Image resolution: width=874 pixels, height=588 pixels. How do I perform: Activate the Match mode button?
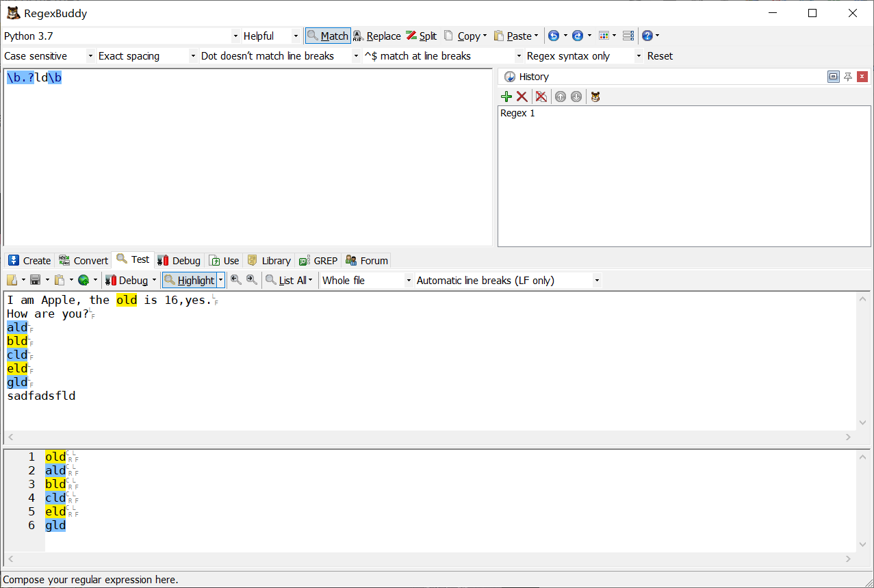point(328,36)
